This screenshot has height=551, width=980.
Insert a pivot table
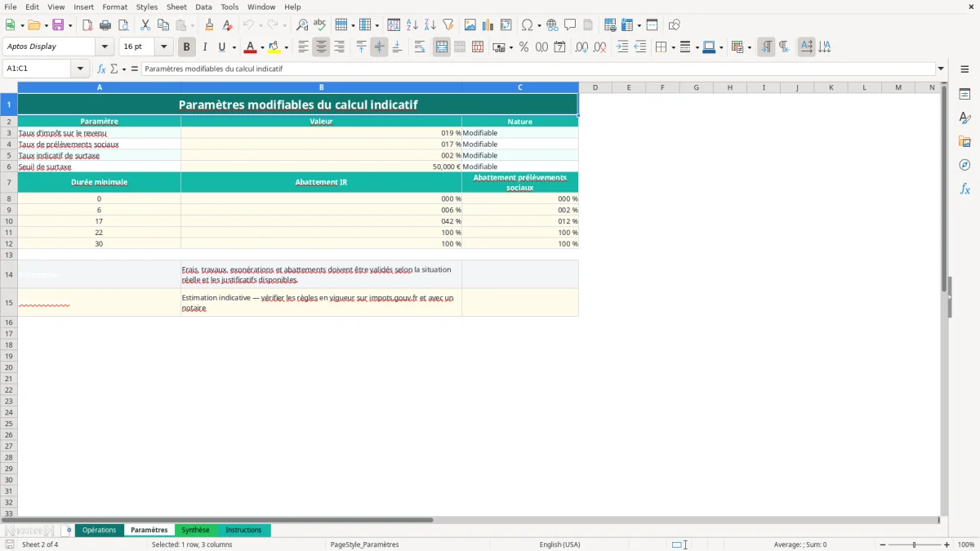[506, 25]
